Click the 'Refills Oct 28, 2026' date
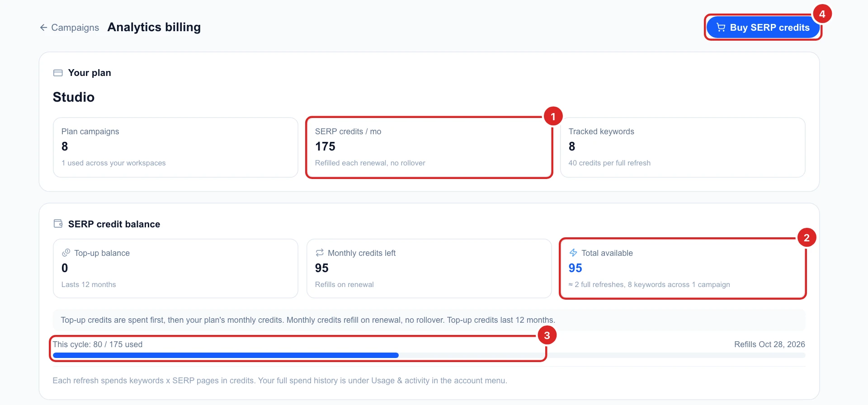Screen dimensions: 868x405 coord(769,344)
